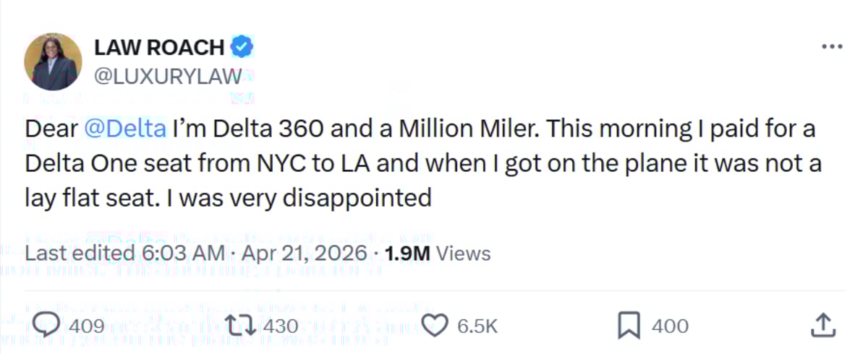Click the 400 bookmarks count

(x=670, y=327)
